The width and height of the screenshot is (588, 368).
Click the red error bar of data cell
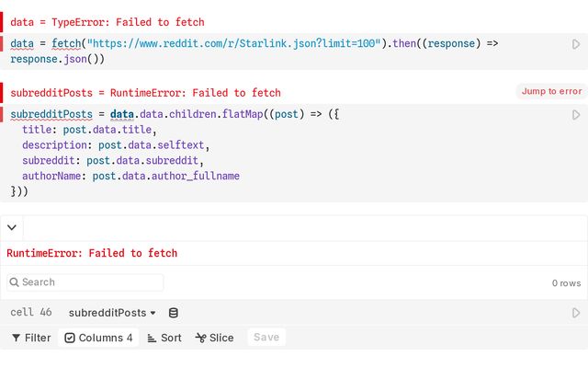pyautogui.click(x=2, y=22)
